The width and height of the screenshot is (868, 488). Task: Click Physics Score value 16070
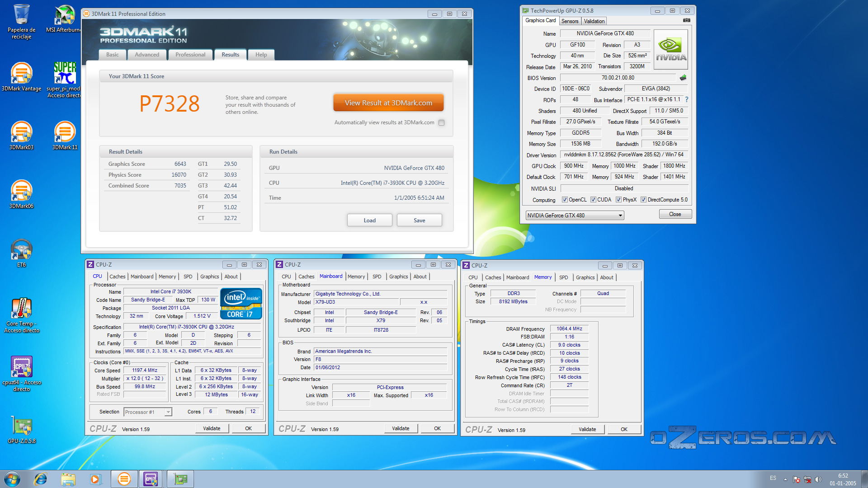[179, 175]
